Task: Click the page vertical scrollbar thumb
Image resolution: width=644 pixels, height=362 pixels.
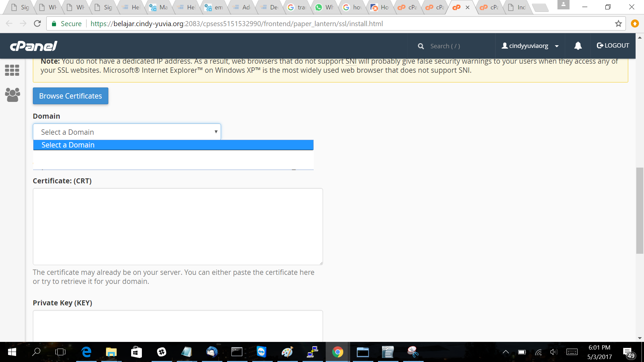Action: (640, 210)
